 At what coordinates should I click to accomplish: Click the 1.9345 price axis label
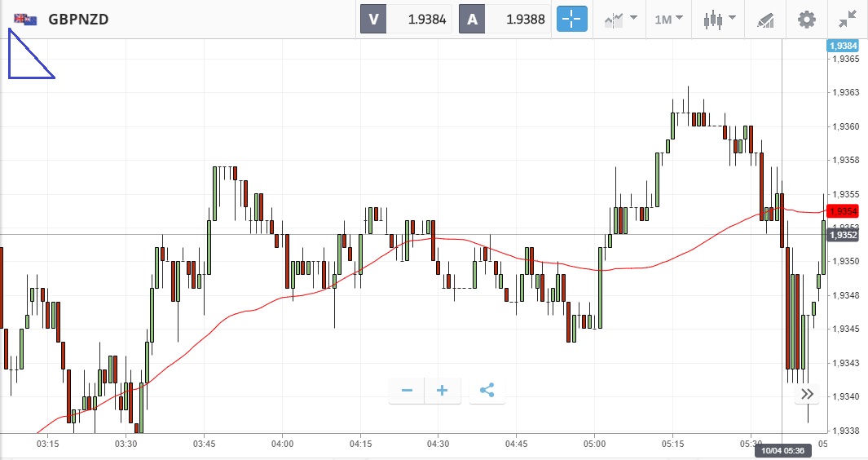click(846, 330)
